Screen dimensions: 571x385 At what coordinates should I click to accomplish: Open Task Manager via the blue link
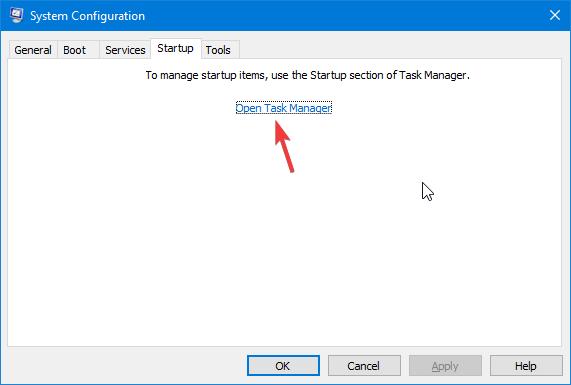284,108
